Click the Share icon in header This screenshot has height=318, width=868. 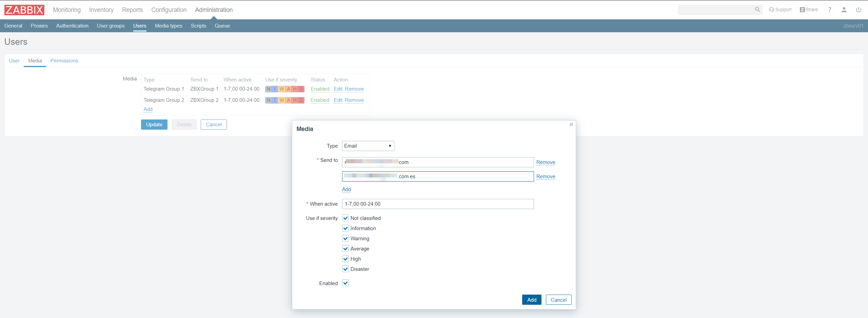[x=809, y=10]
